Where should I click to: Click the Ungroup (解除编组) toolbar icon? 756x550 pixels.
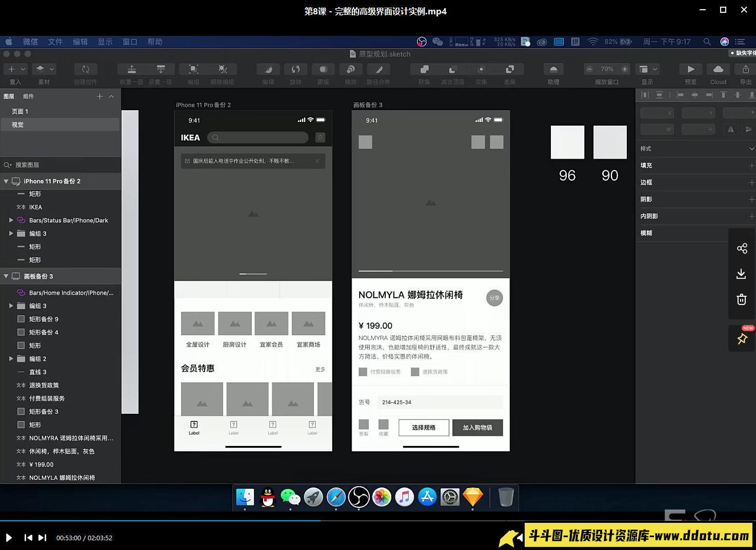[x=223, y=69]
